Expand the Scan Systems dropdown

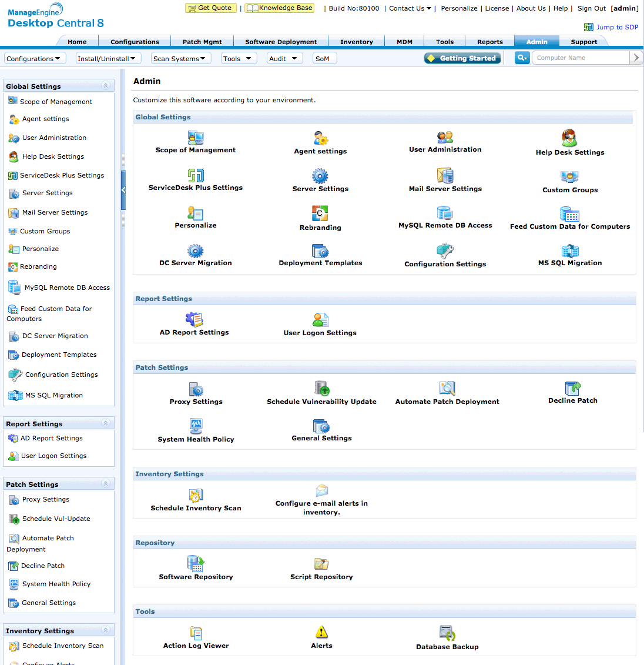[180, 59]
